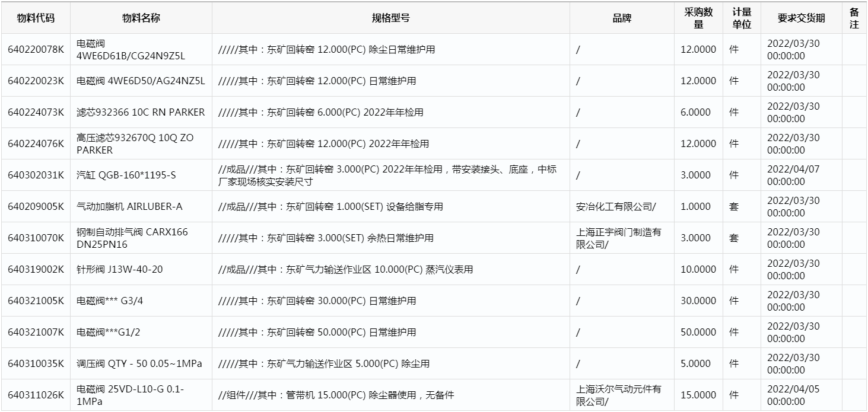The image size is (868, 412).
Task: Click the 规格型号 column header
Action: pyautogui.click(x=390, y=18)
